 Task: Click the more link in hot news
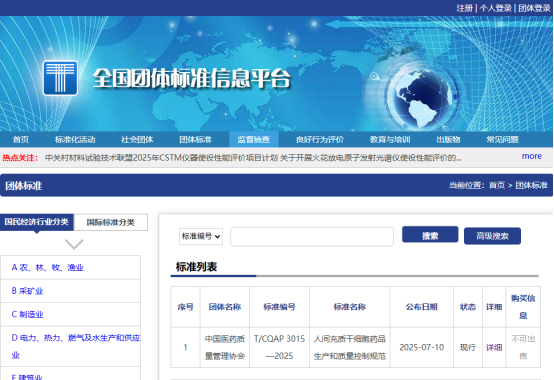532,156
